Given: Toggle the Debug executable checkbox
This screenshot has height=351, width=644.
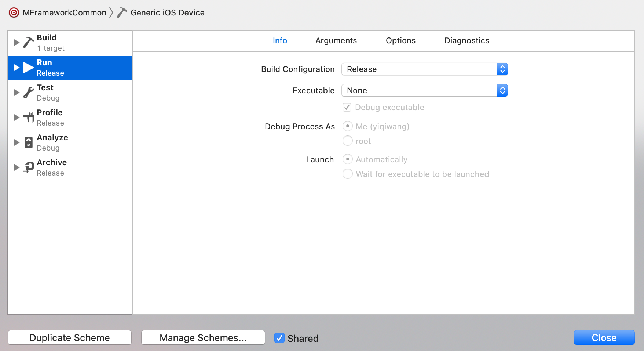Looking at the screenshot, I should 347,107.
